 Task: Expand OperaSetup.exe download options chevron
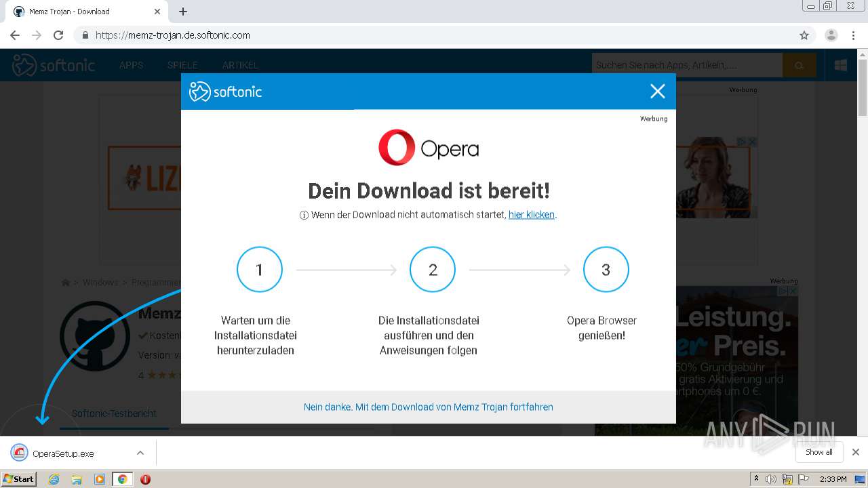(x=140, y=453)
